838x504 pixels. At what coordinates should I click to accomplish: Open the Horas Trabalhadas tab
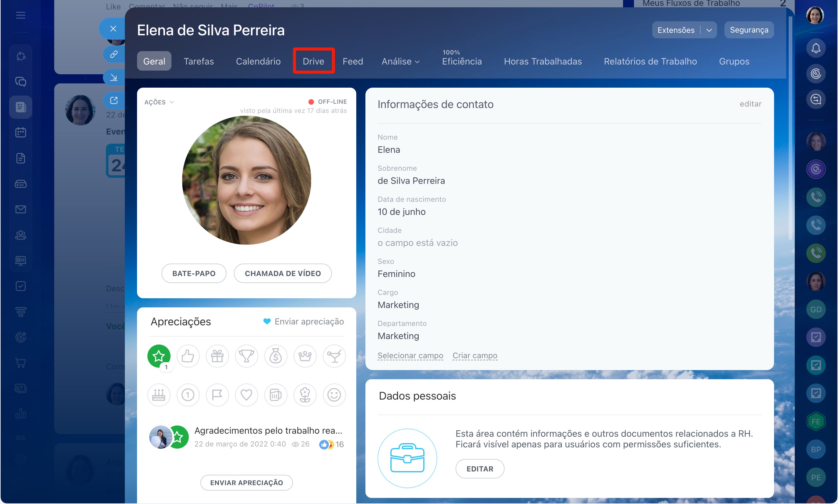(543, 61)
